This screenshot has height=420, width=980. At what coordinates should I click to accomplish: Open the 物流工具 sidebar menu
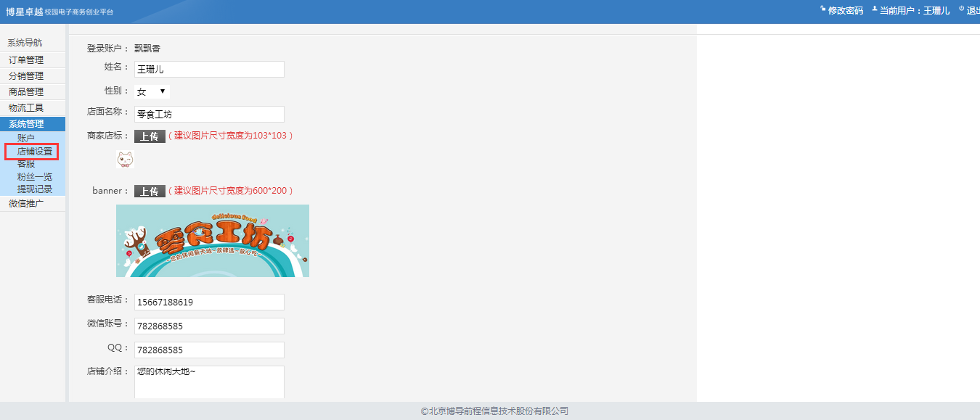26,108
